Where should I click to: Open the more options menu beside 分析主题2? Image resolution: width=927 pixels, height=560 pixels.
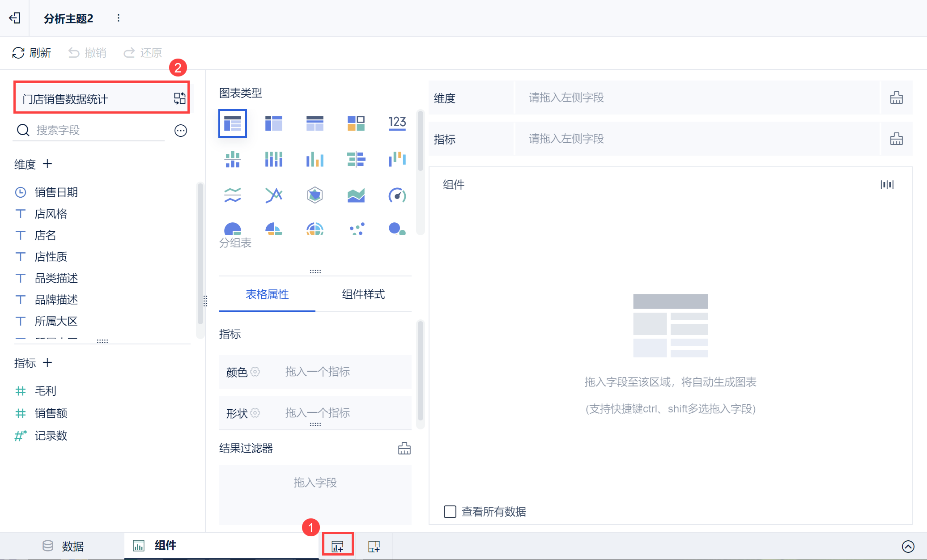point(118,18)
